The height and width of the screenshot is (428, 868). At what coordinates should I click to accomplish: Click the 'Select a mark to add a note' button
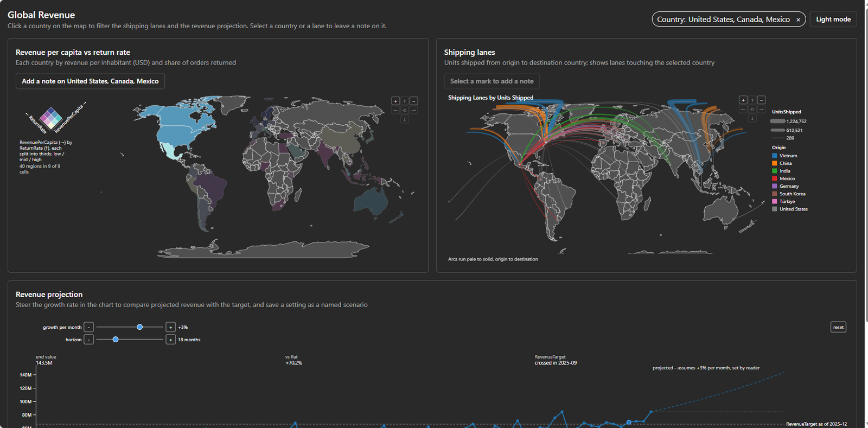(x=492, y=81)
